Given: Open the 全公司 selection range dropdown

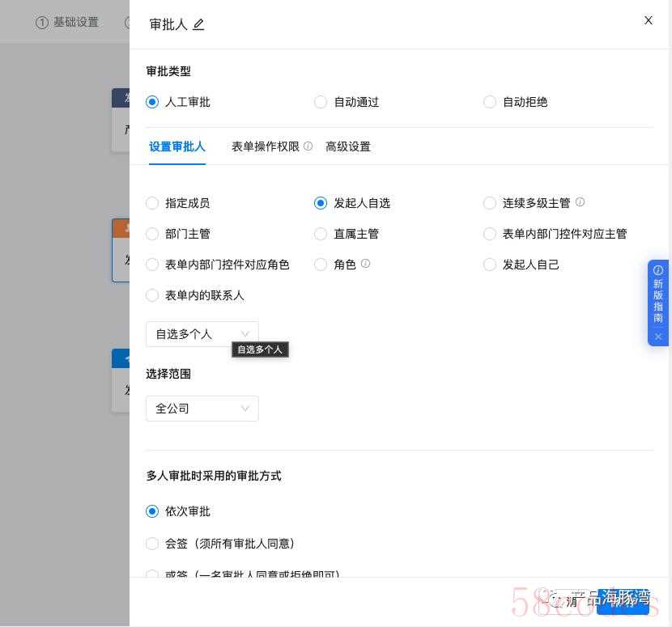Looking at the screenshot, I should click(202, 409).
